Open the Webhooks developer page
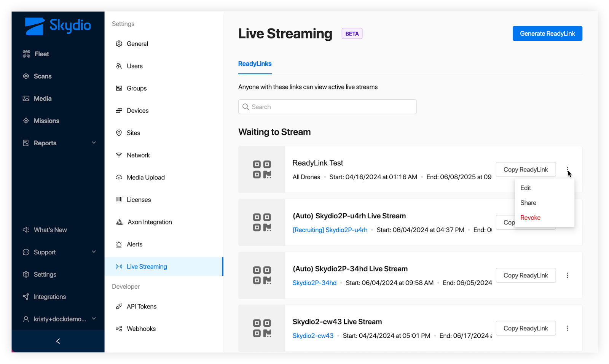 coord(141,329)
